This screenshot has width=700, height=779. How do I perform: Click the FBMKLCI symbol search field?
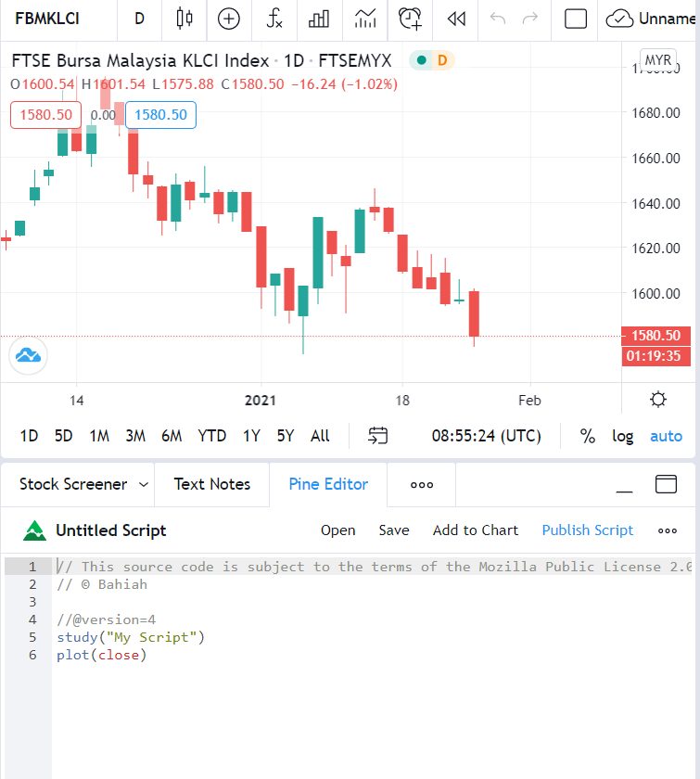point(46,19)
